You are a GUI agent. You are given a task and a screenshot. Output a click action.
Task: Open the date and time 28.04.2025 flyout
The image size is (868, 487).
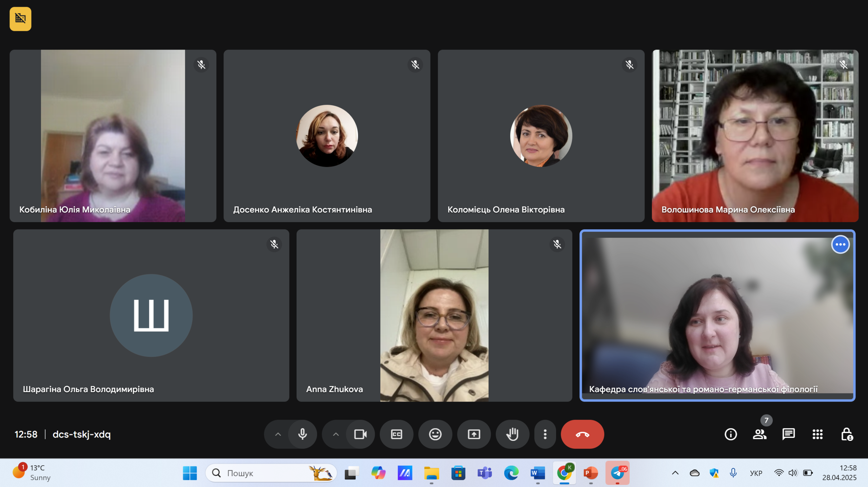pos(839,473)
